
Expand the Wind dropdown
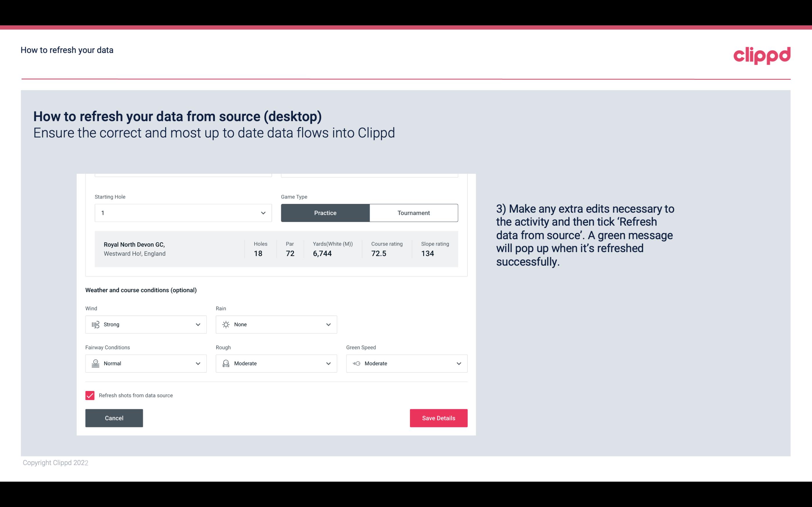197,324
